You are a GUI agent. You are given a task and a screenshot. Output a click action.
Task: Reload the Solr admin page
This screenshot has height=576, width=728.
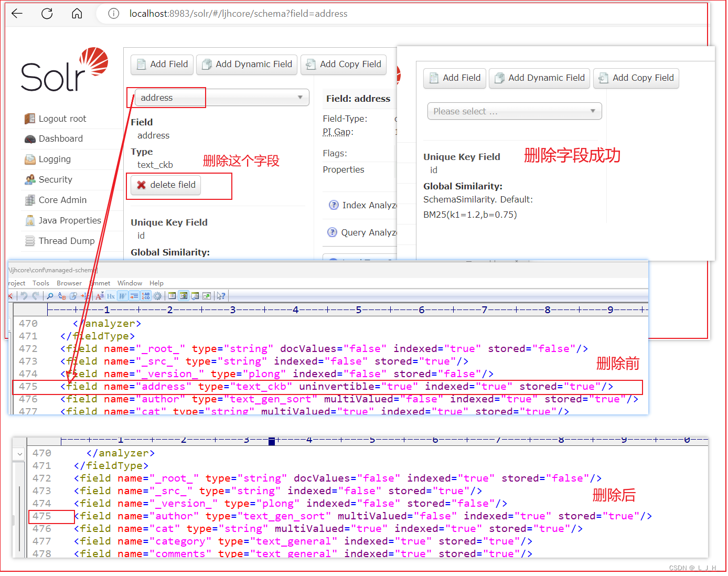click(x=47, y=14)
